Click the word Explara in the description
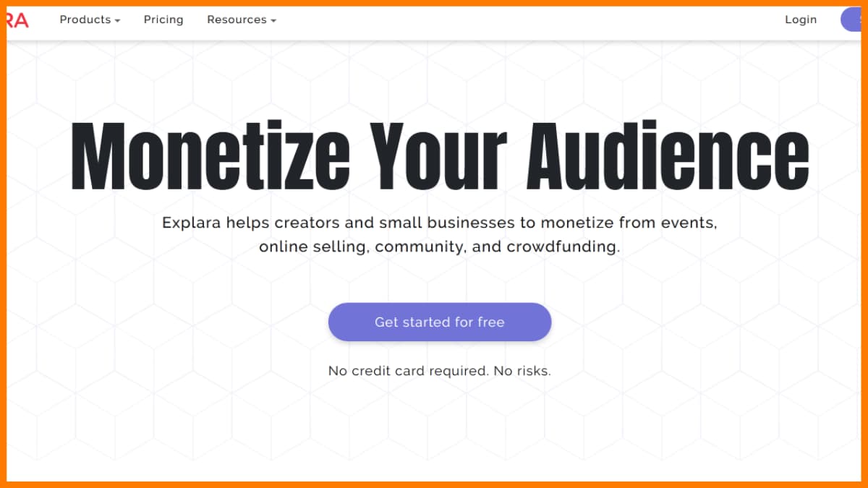 [x=192, y=223]
